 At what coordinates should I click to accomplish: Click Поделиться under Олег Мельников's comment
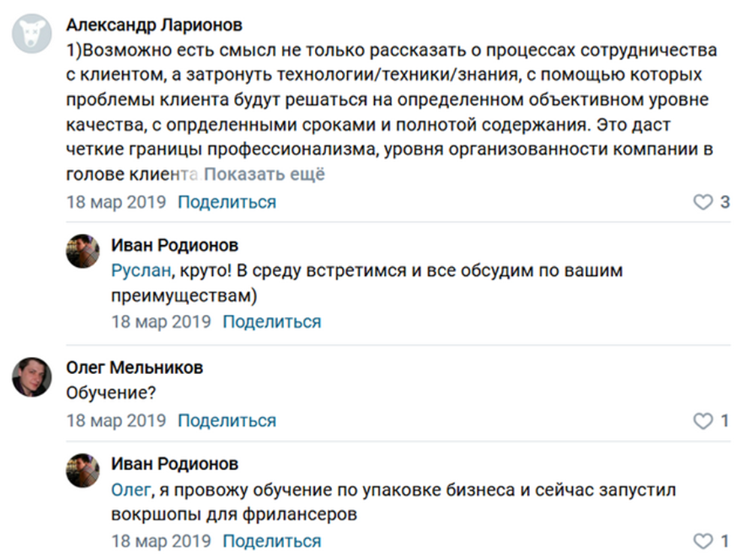point(226,421)
